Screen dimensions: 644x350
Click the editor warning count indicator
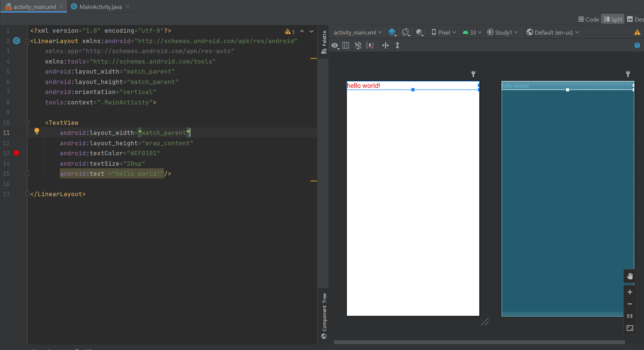[x=290, y=32]
